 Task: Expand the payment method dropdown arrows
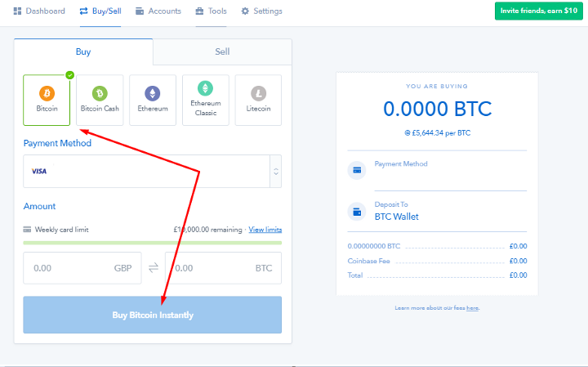coord(276,172)
